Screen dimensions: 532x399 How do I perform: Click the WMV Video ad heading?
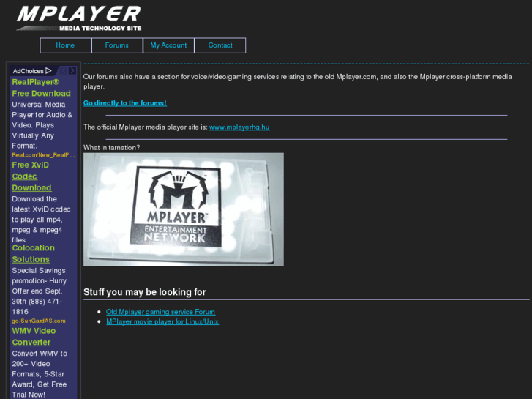pyautogui.click(x=34, y=331)
